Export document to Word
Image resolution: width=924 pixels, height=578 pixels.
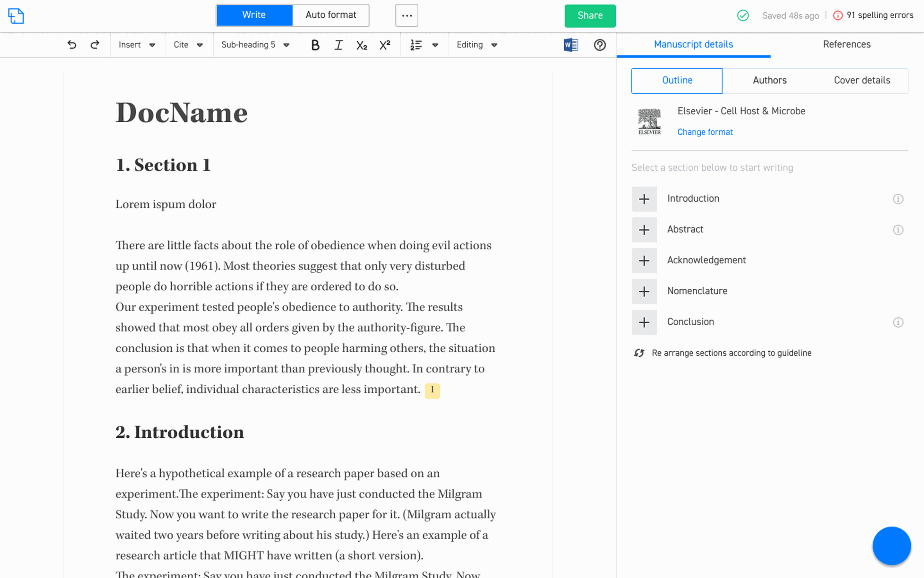click(571, 45)
